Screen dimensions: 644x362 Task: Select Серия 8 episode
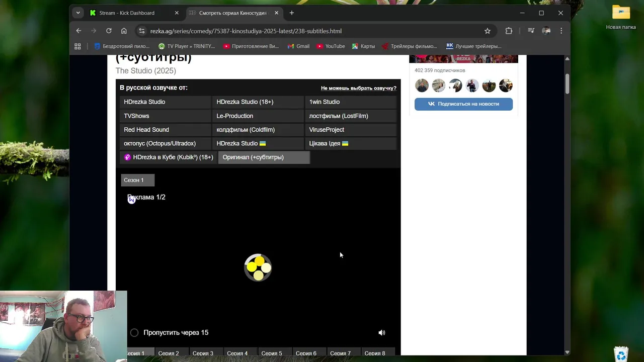378,352
